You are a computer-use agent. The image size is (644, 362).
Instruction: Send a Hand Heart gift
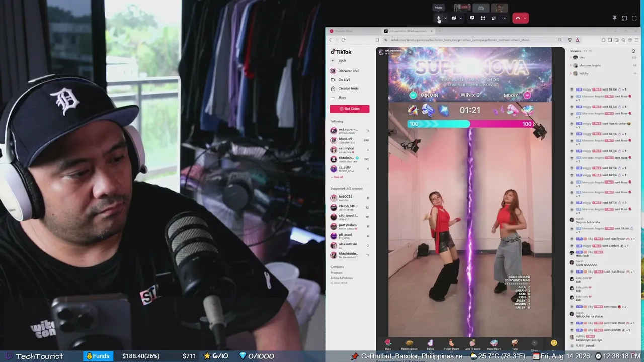coord(494,344)
